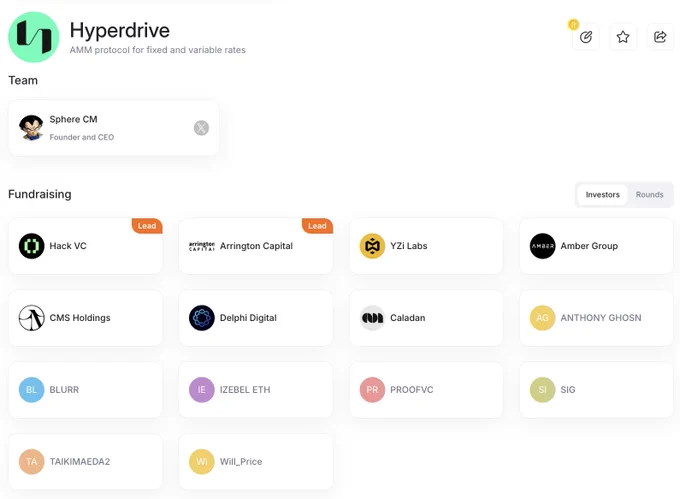
Task: Click Sphere CM's avatar picture
Action: [x=31, y=128]
